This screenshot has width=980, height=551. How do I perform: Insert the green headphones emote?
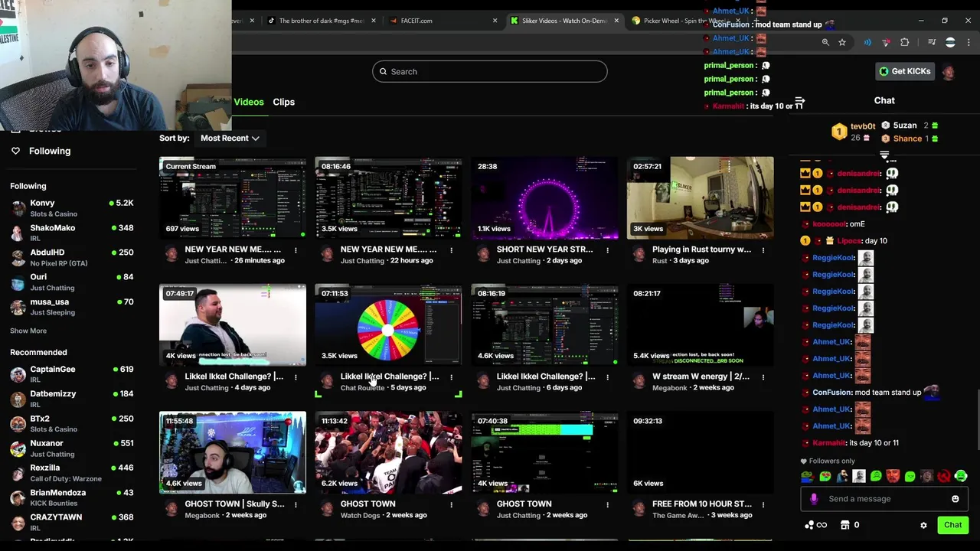pos(961,477)
